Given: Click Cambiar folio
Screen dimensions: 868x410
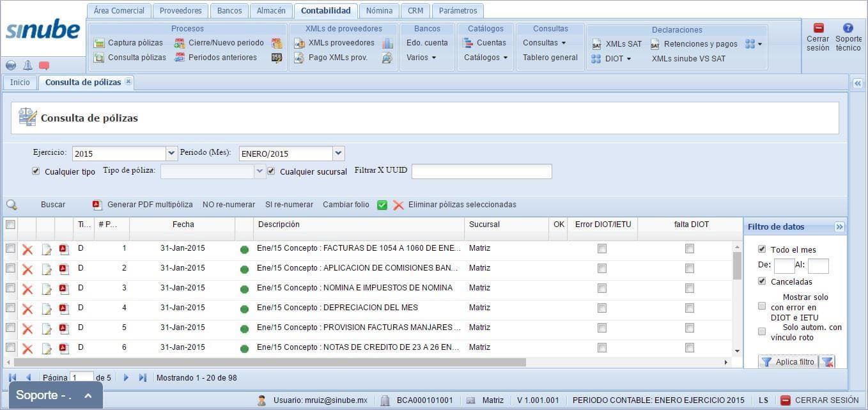Looking at the screenshot, I should click(346, 205).
